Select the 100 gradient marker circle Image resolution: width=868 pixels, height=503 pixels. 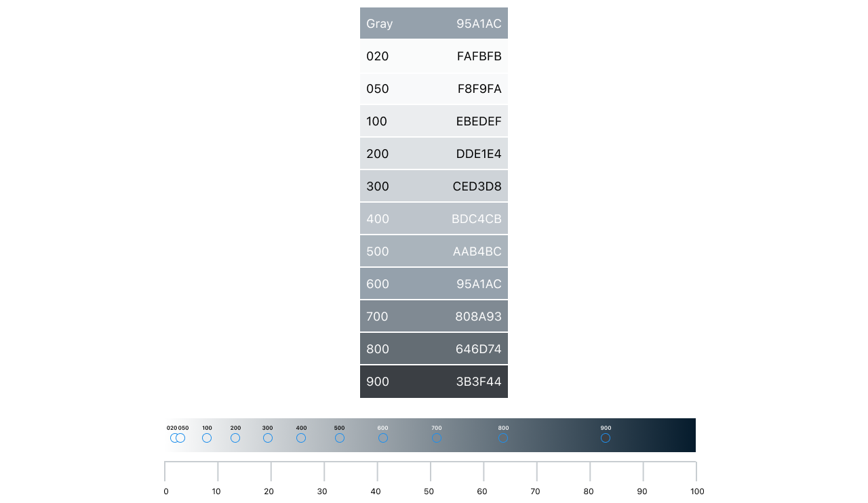pos(207,438)
